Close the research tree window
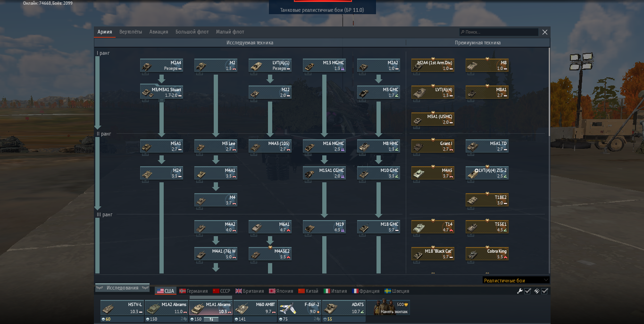The height and width of the screenshot is (324, 644). click(545, 32)
